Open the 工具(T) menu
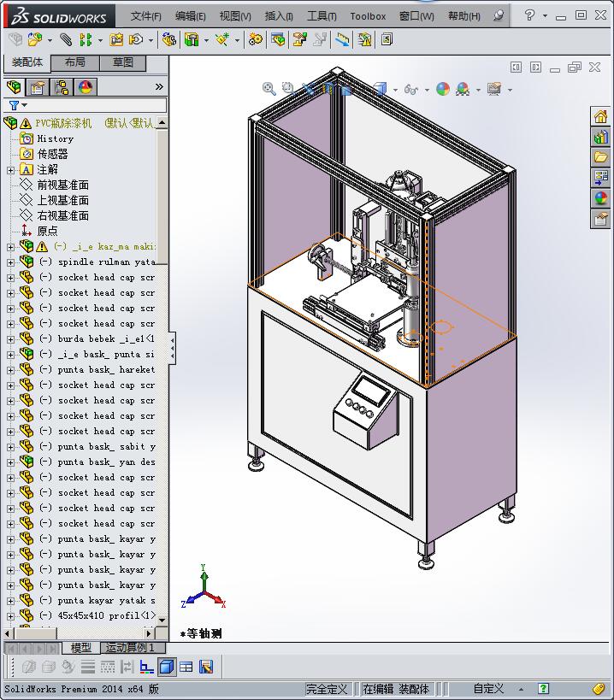Image resolution: width=614 pixels, height=700 pixels. pos(322,16)
